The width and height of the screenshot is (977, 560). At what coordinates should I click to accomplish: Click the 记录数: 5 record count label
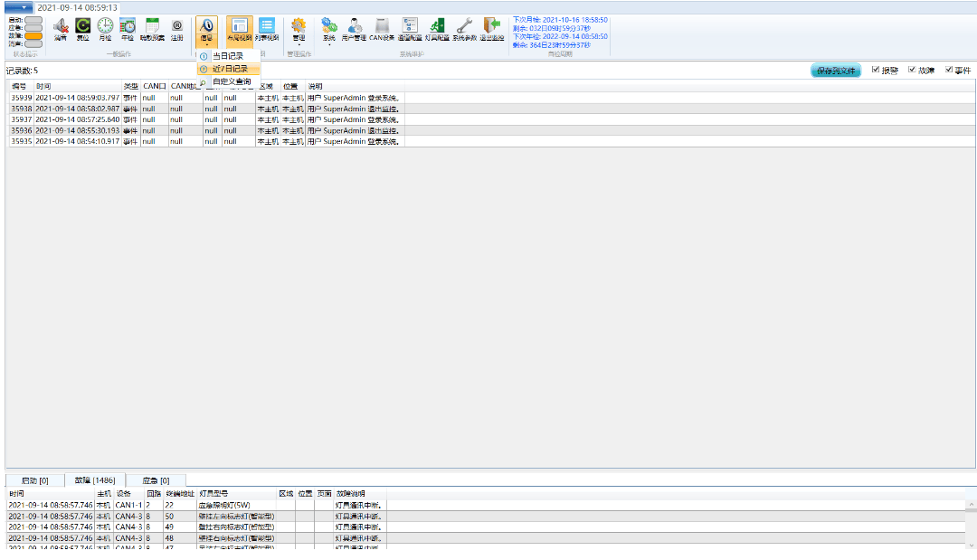point(22,71)
